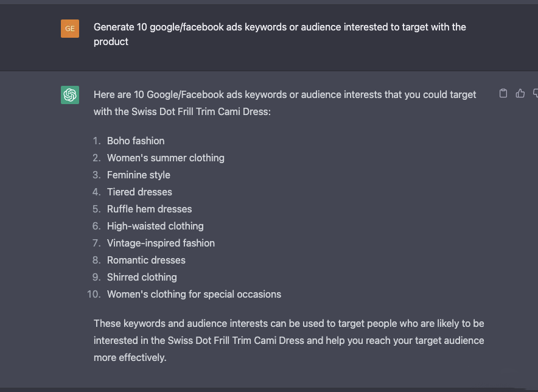Select the 'Feminine style' list entry

click(x=139, y=175)
